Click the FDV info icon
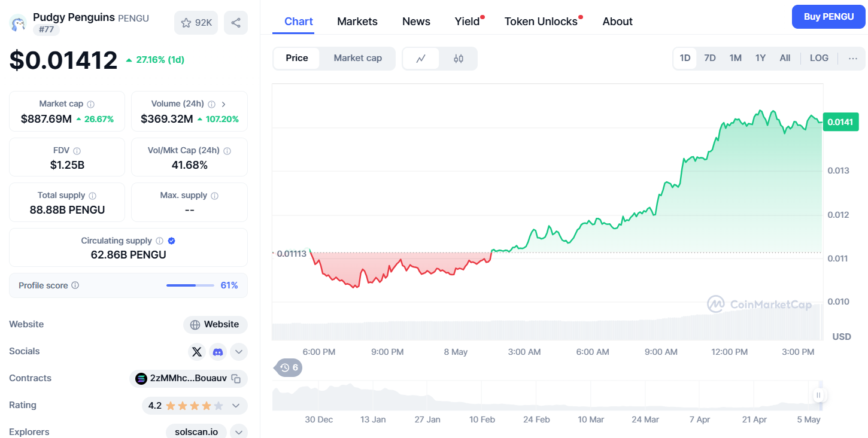The image size is (868, 438). click(77, 151)
